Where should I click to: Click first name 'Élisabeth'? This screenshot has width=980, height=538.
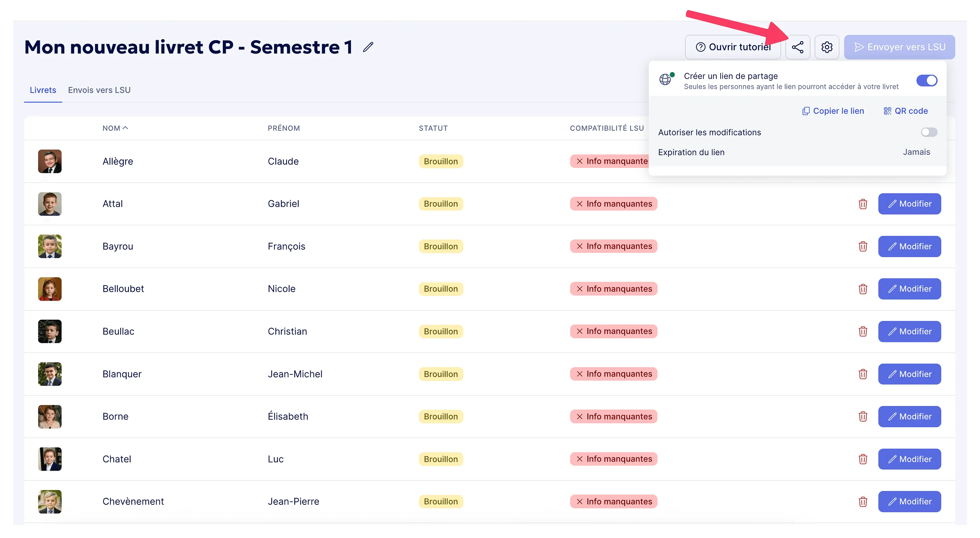tap(288, 416)
